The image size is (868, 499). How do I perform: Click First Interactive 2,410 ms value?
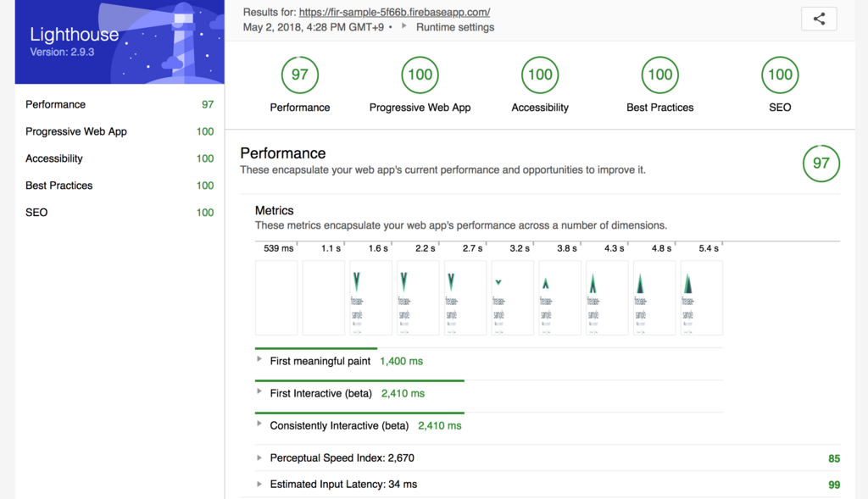(403, 393)
